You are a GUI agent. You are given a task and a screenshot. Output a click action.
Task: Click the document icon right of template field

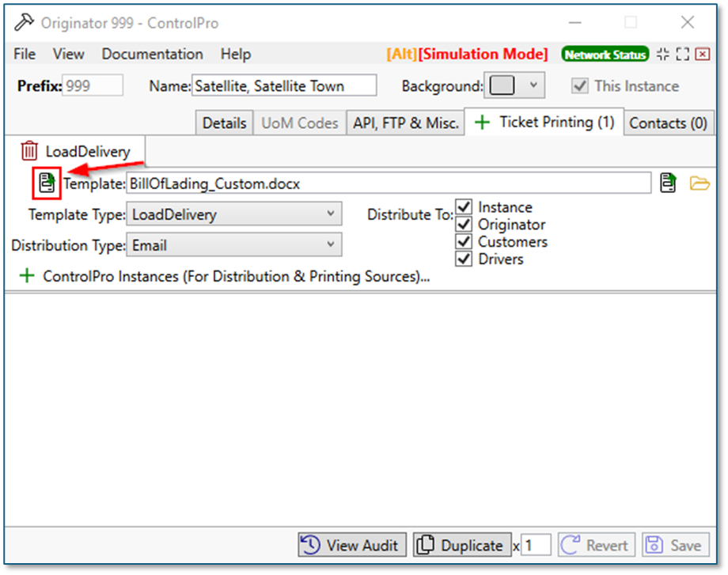(669, 183)
